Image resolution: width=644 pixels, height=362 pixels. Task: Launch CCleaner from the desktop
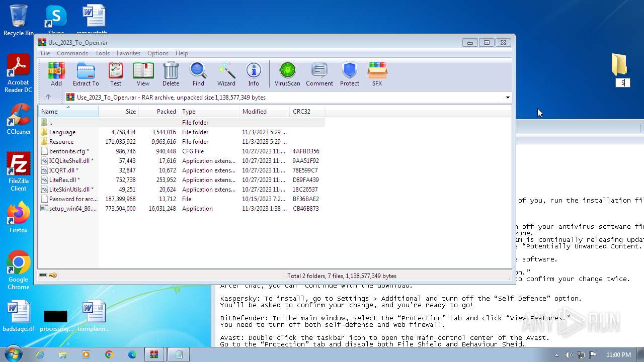(19, 119)
